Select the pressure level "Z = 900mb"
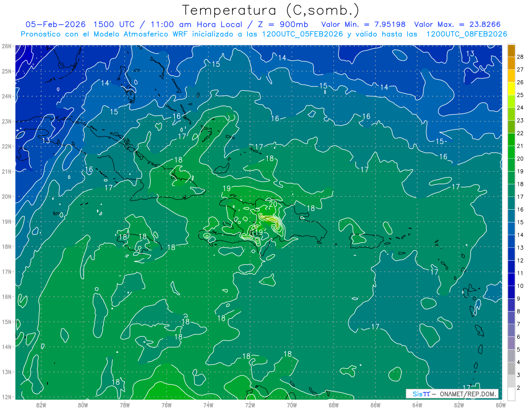This screenshot has height=411, width=532. click(283, 25)
